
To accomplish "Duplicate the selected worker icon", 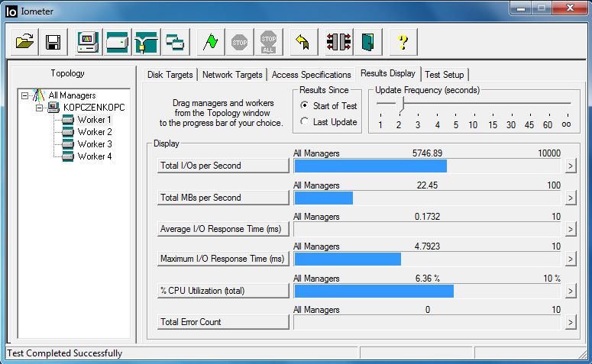I will click(175, 42).
